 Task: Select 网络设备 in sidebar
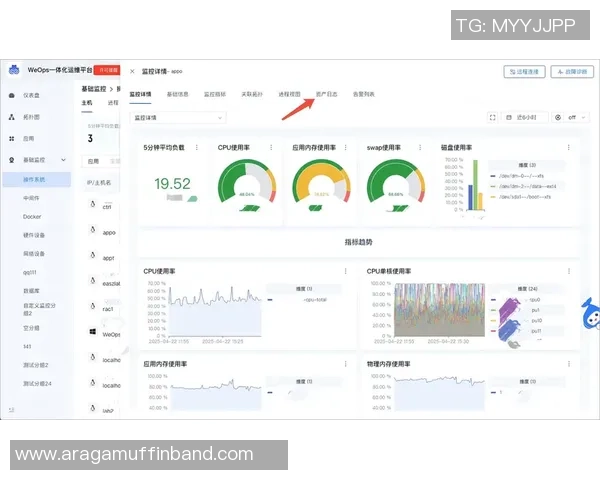point(34,254)
